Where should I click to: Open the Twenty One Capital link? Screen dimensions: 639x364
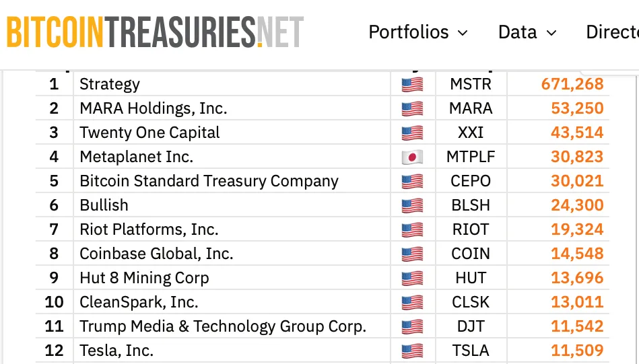coord(149,133)
